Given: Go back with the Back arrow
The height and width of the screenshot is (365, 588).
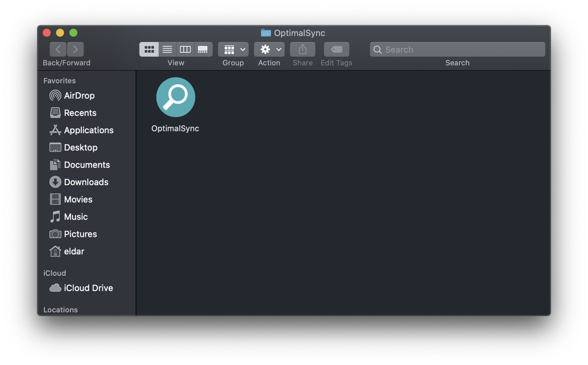Looking at the screenshot, I should [x=58, y=49].
